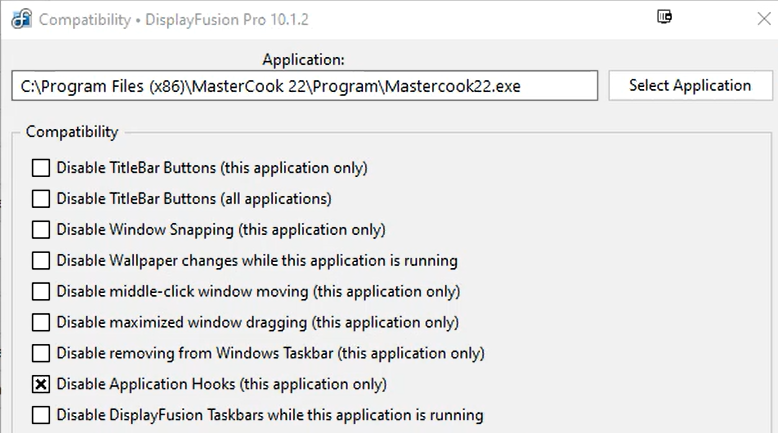The width and height of the screenshot is (778, 433).
Task: Click the 'Disable Application Hooks' label text
Action: [146, 384]
